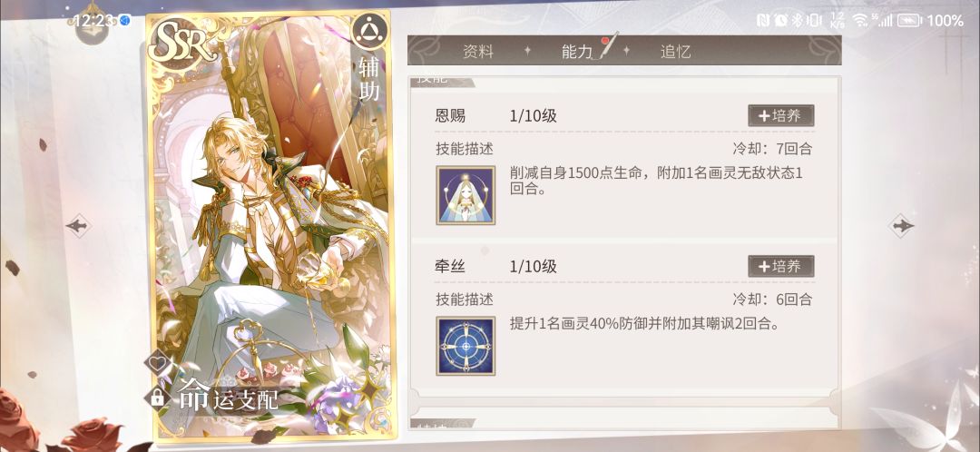Open the character card artwork

[x=269, y=226]
